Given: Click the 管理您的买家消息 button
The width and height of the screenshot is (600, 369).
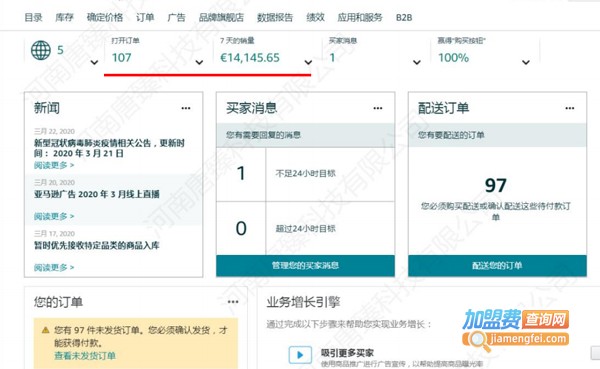Looking at the screenshot, I should pos(305,266).
